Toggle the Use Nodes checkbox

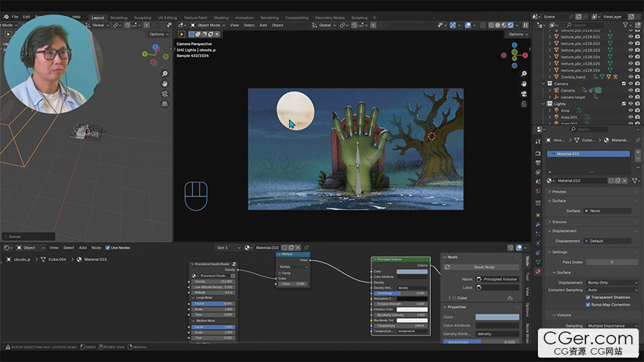(x=108, y=247)
